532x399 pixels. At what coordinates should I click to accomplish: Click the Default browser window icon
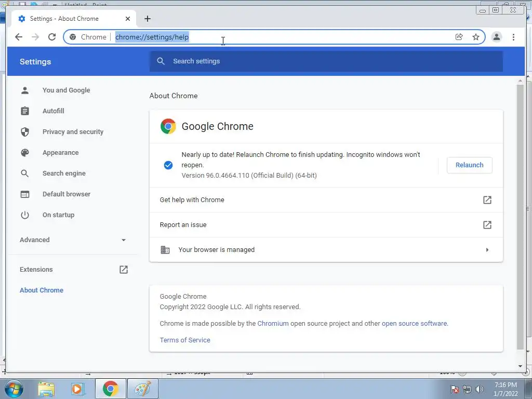click(25, 194)
